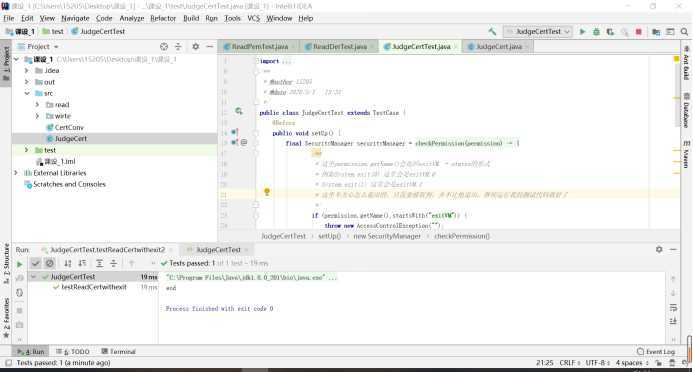Open the VCS menu

click(254, 18)
